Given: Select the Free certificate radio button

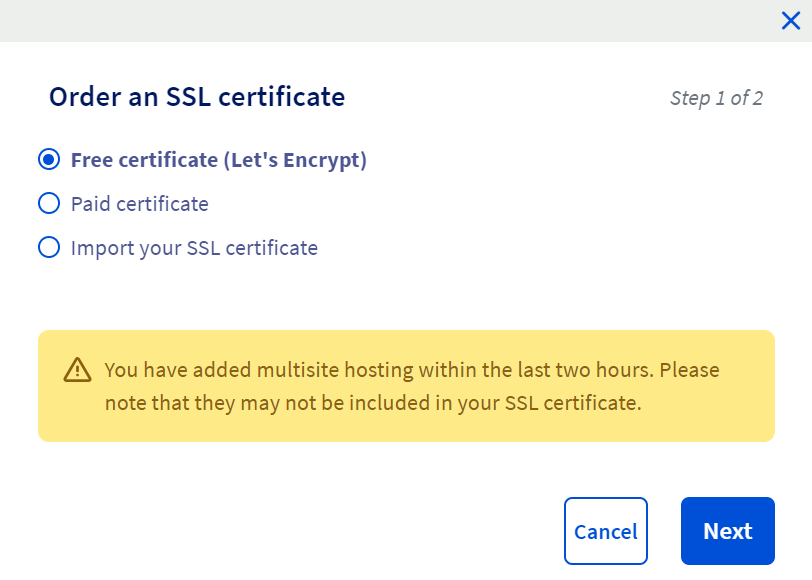Looking at the screenshot, I should coord(49,160).
